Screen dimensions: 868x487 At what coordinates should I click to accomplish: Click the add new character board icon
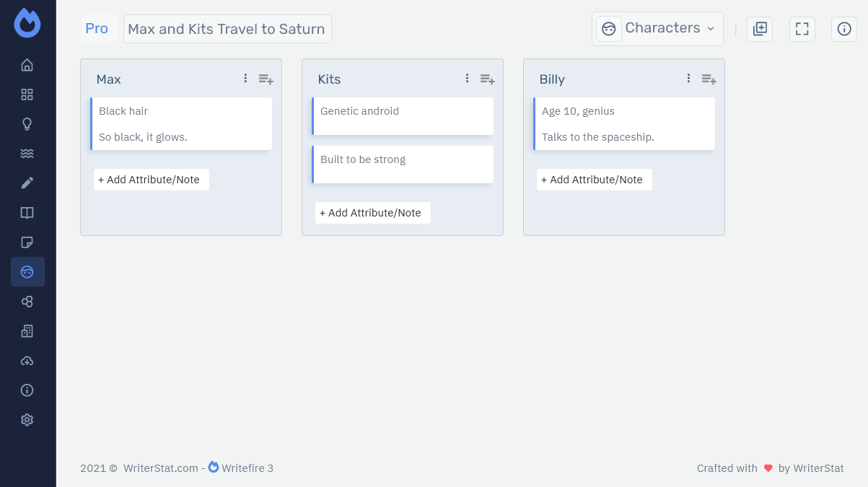760,29
